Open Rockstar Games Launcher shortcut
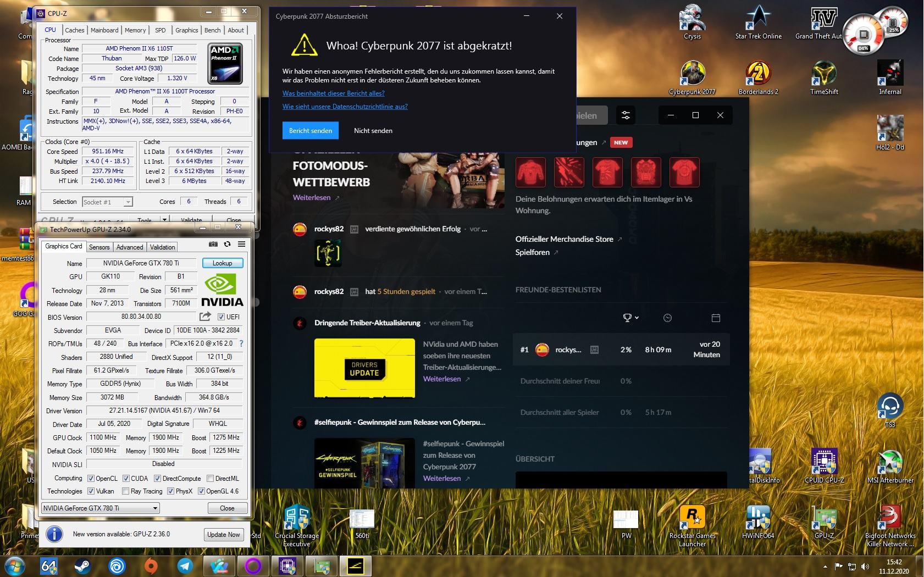924x577 pixels. pos(692,525)
